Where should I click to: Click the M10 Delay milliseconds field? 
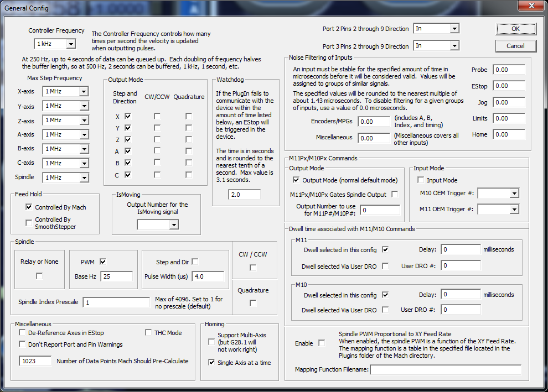click(x=461, y=294)
